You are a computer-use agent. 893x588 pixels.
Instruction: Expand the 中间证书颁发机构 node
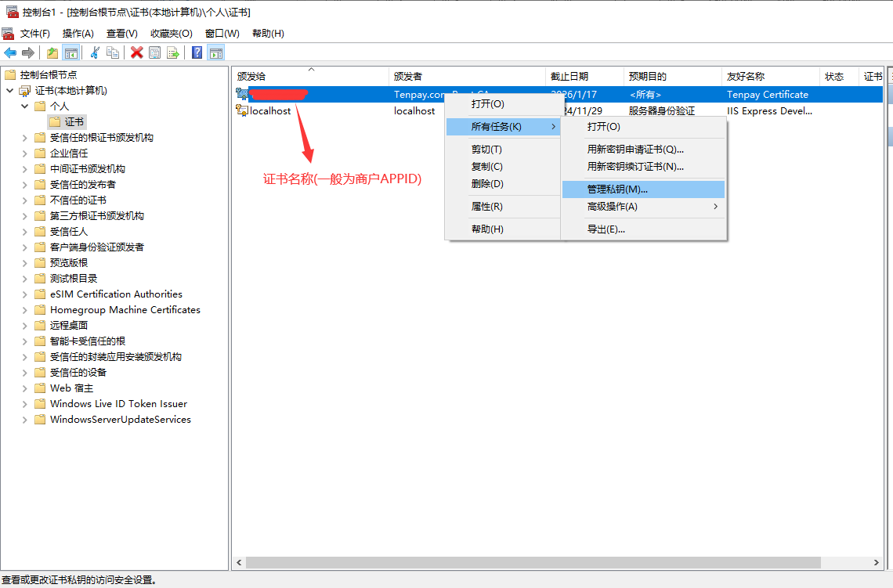24,169
